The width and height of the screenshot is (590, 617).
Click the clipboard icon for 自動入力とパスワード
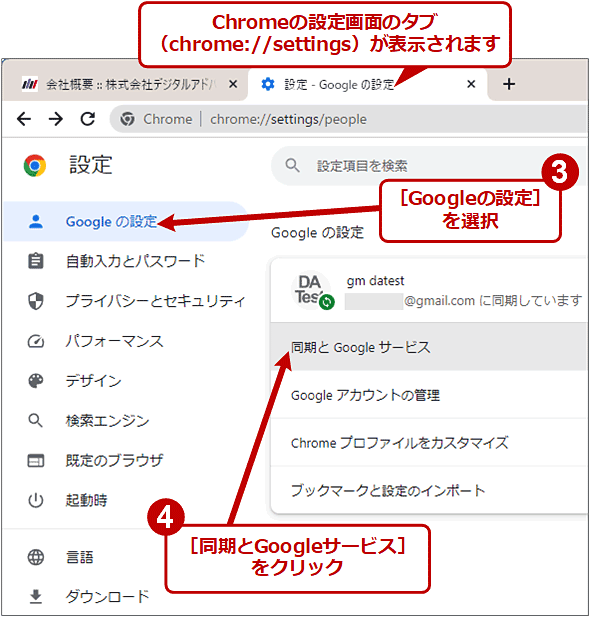pyautogui.click(x=36, y=261)
